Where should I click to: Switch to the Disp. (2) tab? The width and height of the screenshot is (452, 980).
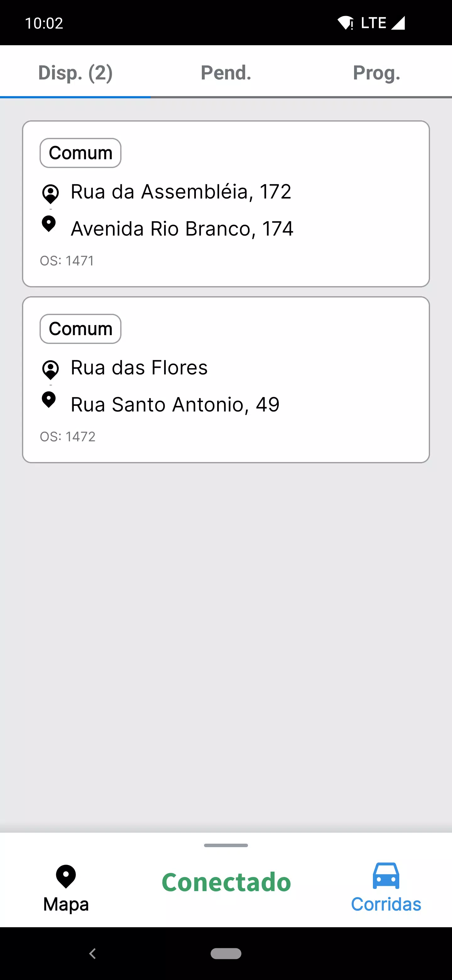75,73
